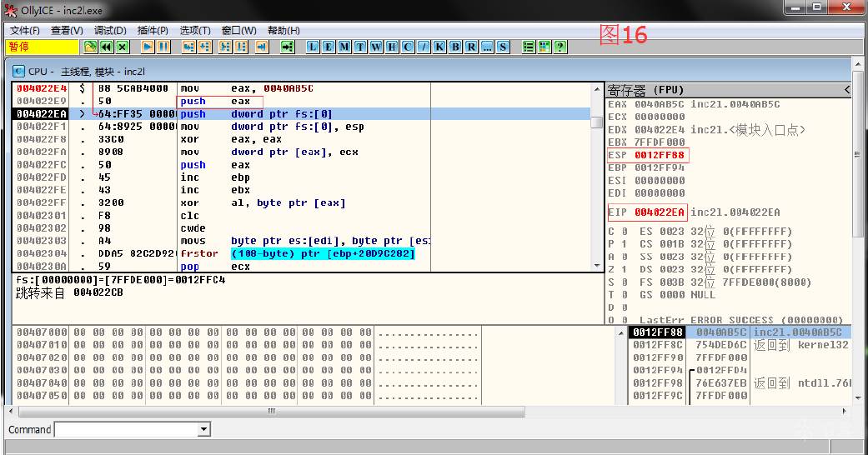Pause execution with the pause icon

[x=164, y=47]
